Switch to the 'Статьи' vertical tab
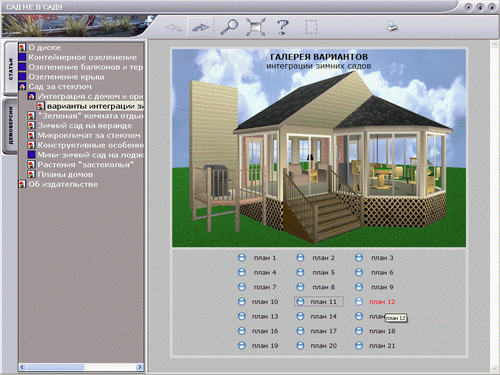 tap(11, 69)
